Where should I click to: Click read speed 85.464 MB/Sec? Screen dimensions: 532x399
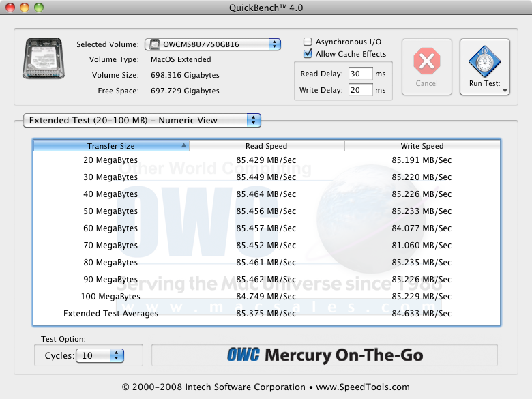(266, 194)
